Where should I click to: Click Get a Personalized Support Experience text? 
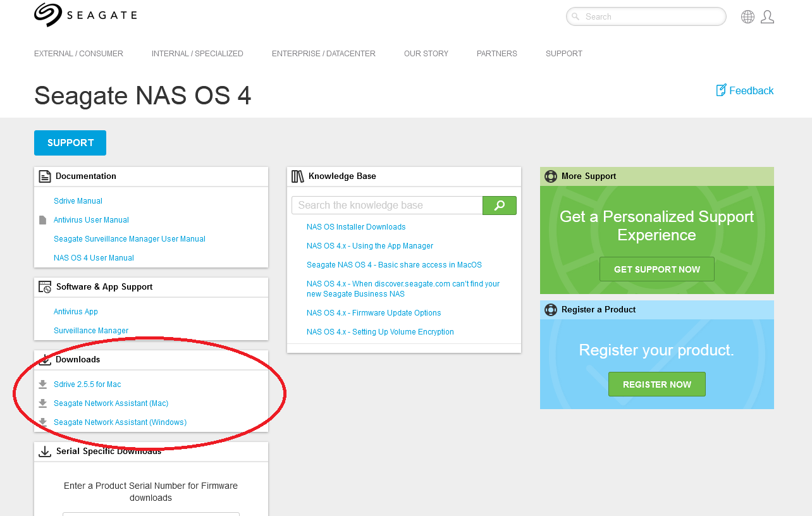(657, 226)
